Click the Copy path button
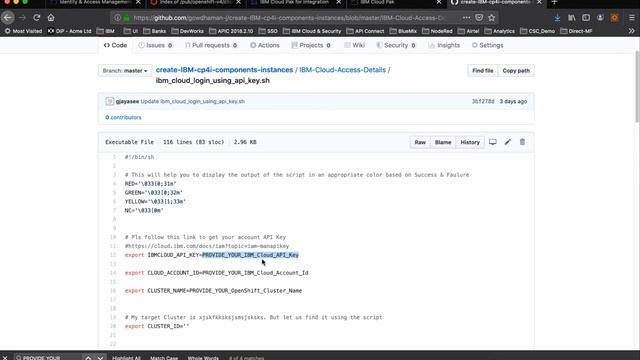Viewport: 640px width, 360px height. [x=516, y=71]
